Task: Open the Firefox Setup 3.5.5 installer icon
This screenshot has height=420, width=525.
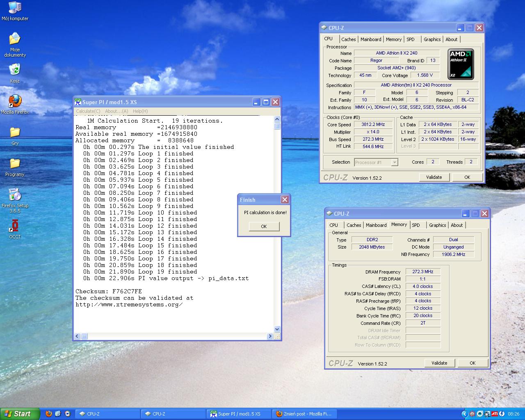Action: coord(15,195)
